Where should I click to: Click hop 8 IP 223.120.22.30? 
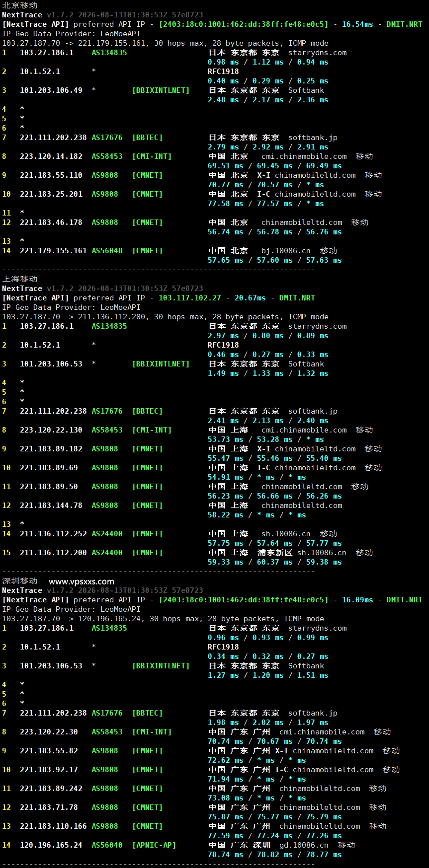click(x=49, y=732)
